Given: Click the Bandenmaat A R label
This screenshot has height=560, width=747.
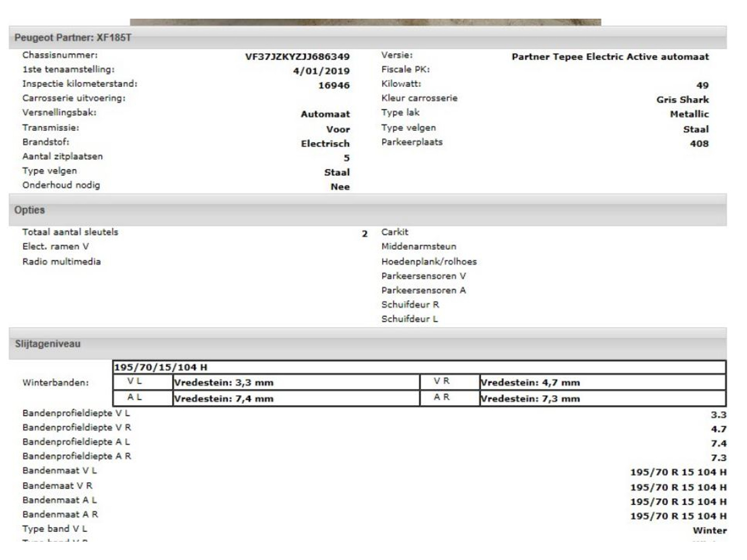Looking at the screenshot, I should pos(60,514).
